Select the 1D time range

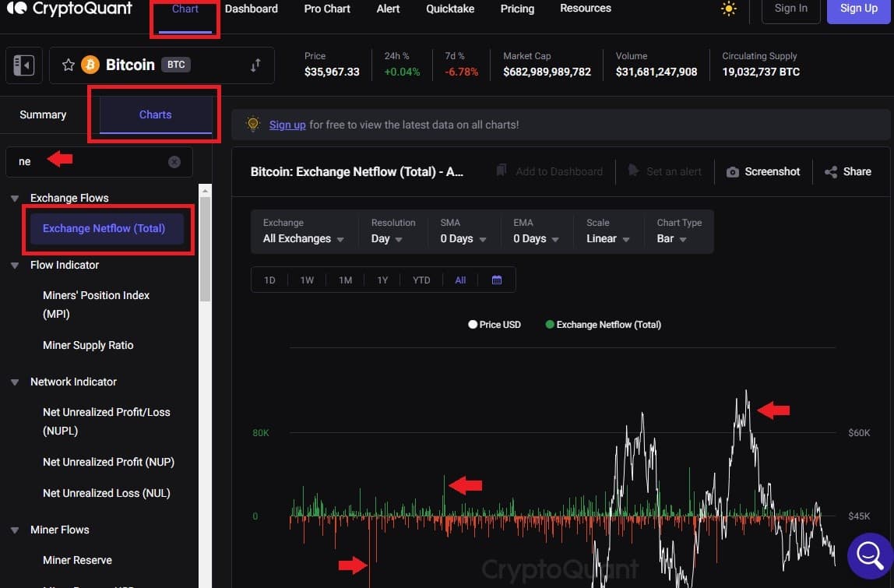tap(269, 280)
